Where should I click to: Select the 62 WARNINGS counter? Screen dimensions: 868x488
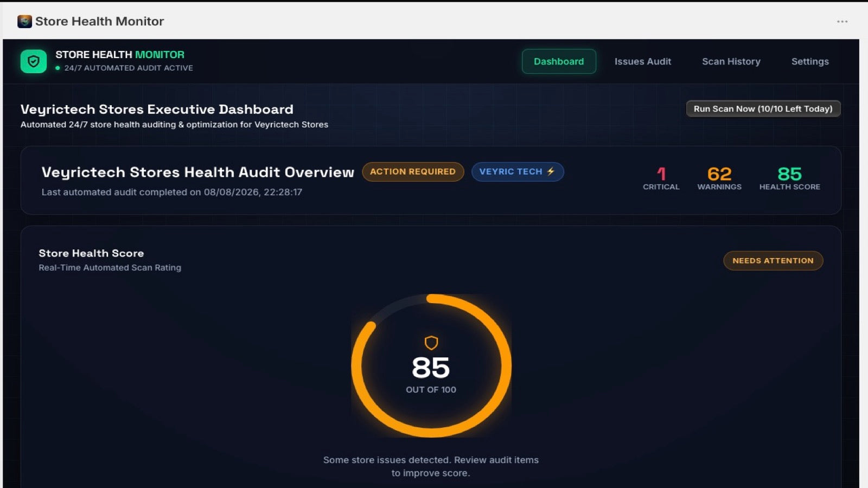click(719, 178)
